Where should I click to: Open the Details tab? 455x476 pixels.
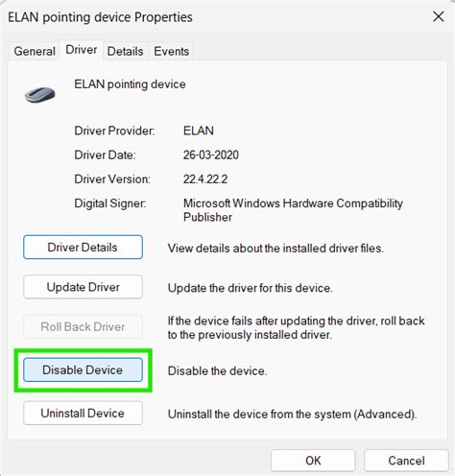(x=125, y=51)
